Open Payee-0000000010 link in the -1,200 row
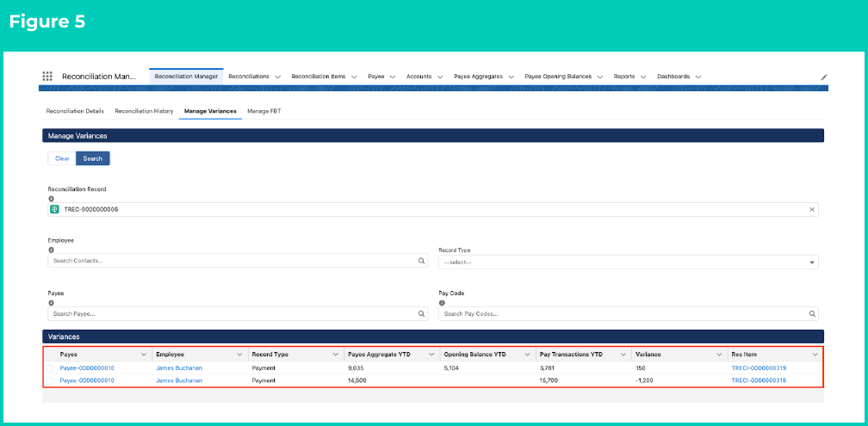The image size is (868, 426). click(87, 380)
